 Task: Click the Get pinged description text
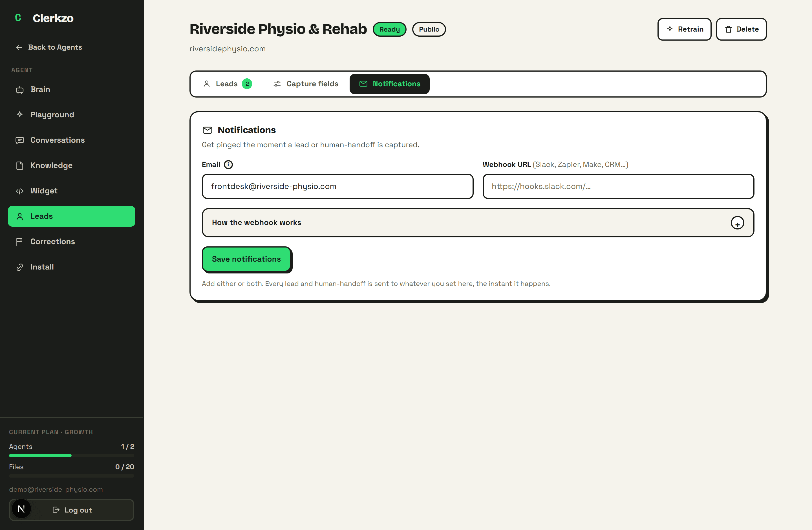point(310,145)
